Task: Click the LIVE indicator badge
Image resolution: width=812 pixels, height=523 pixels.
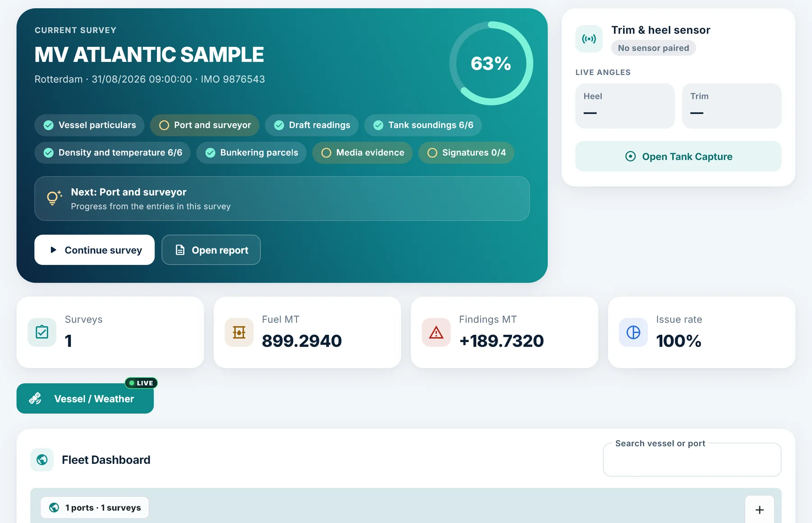Action: [141, 383]
